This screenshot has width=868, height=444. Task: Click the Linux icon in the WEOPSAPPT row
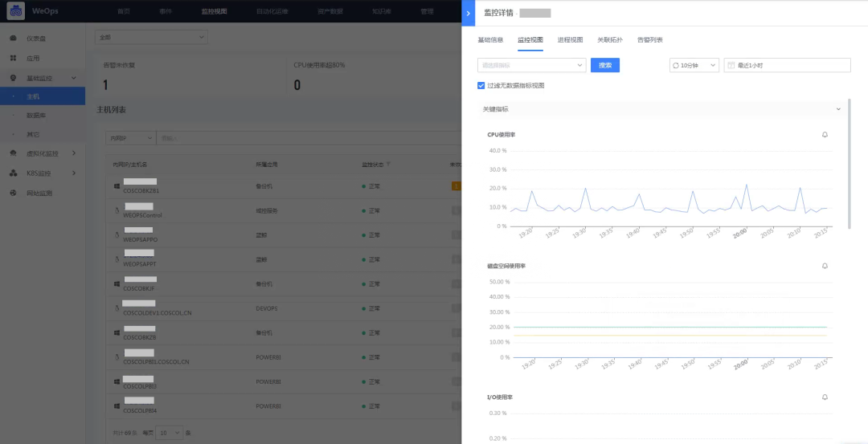click(x=117, y=259)
